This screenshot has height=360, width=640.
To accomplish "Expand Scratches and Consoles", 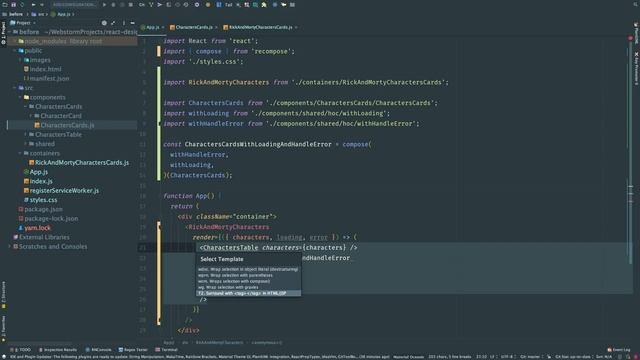I will pos(9,247).
